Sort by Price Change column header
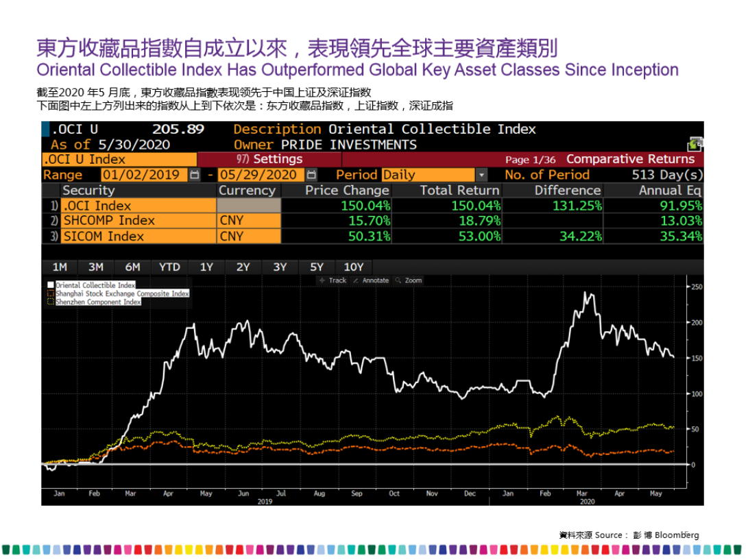The height and width of the screenshot is (560, 748). [348, 191]
